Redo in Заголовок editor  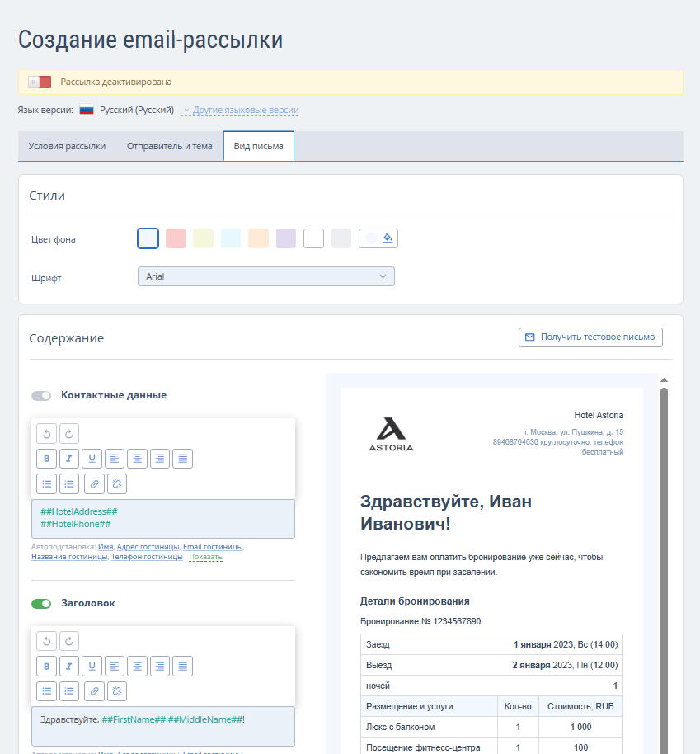(x=69, y=641)
